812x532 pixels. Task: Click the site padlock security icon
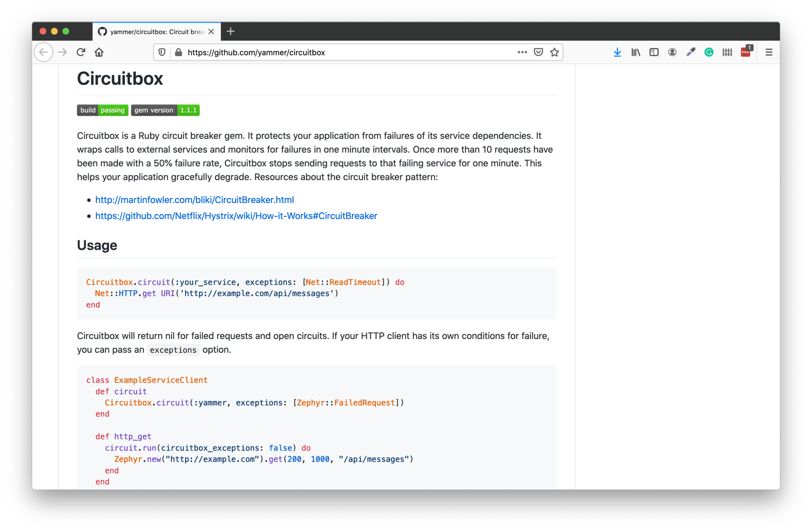(x=178, y=52)
